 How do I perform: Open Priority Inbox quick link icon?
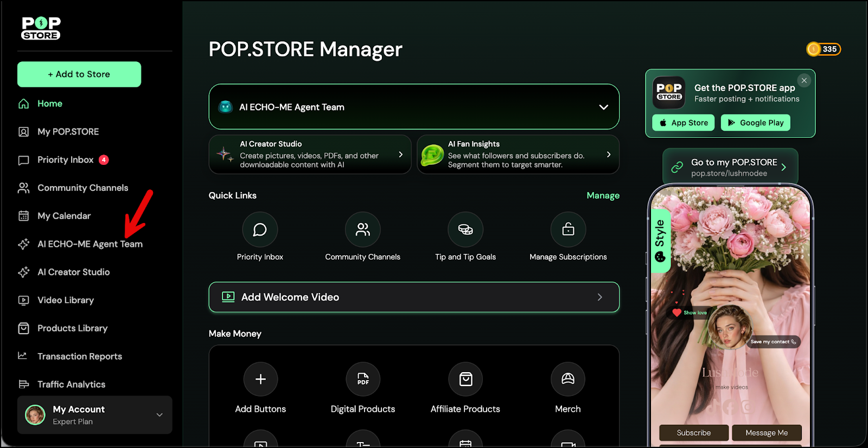pos(260,229)
